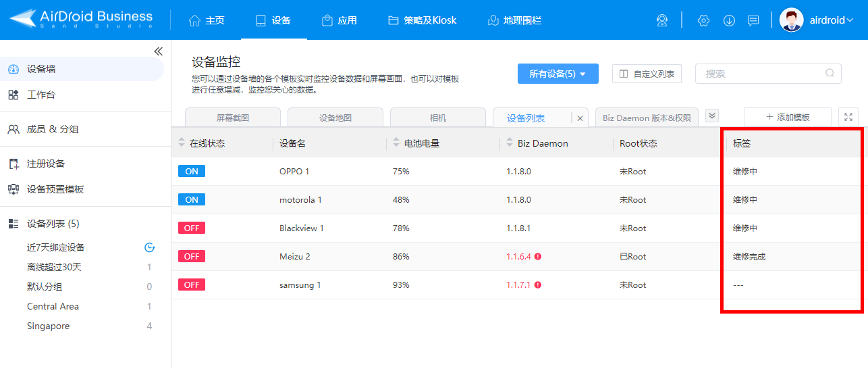Screen dimensions: 868x369
Task: Sort by 电池电量 column arrows
Action: (396, 143)
